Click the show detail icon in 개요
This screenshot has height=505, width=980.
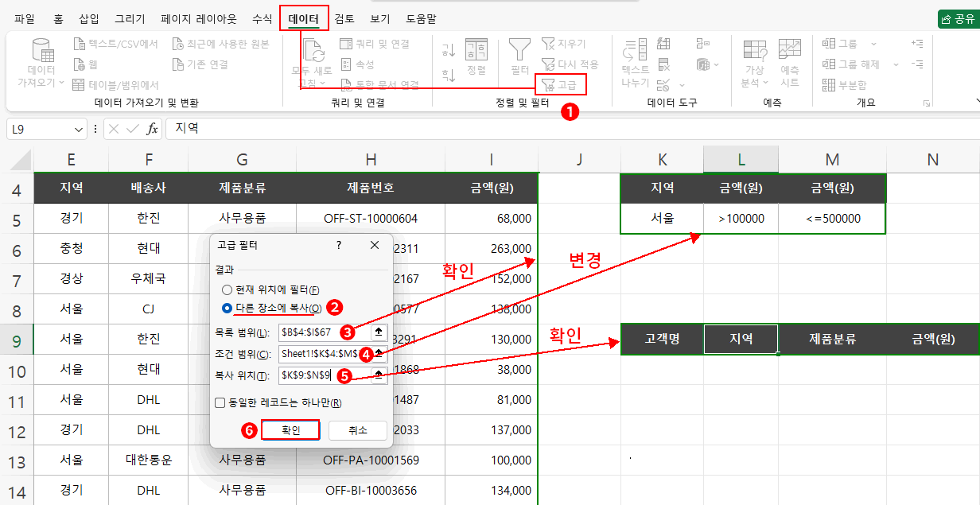(x=917, y=45)
